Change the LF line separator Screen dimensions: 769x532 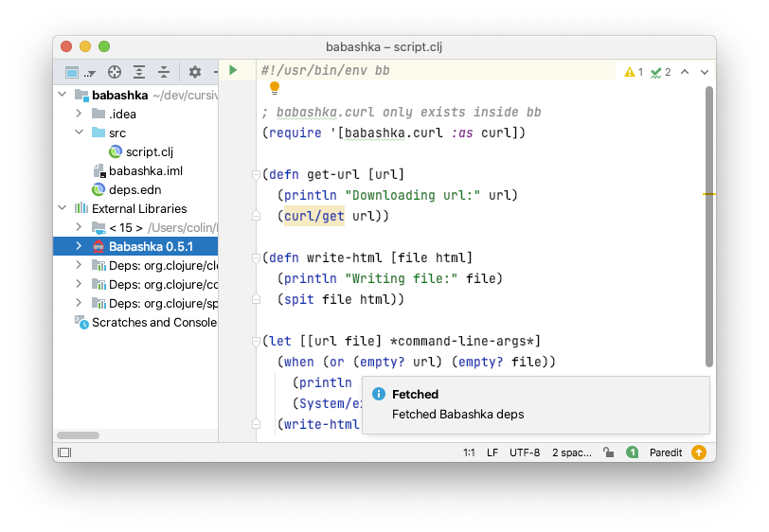click(492, 452)
